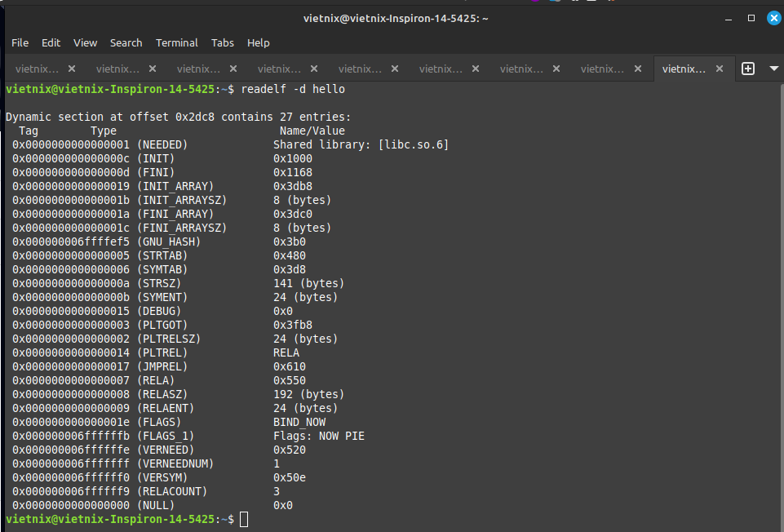784x532 pixels.
Task: Click the cursor block at the bottom prompt
Action: [x=244, y=520]
